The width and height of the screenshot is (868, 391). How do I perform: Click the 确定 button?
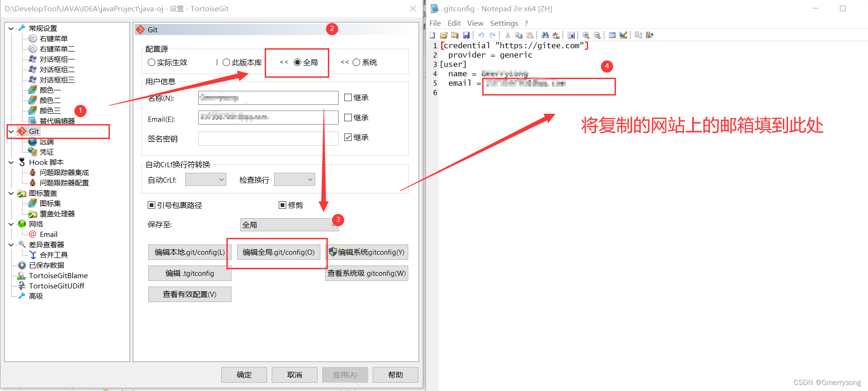click(244, 375)
